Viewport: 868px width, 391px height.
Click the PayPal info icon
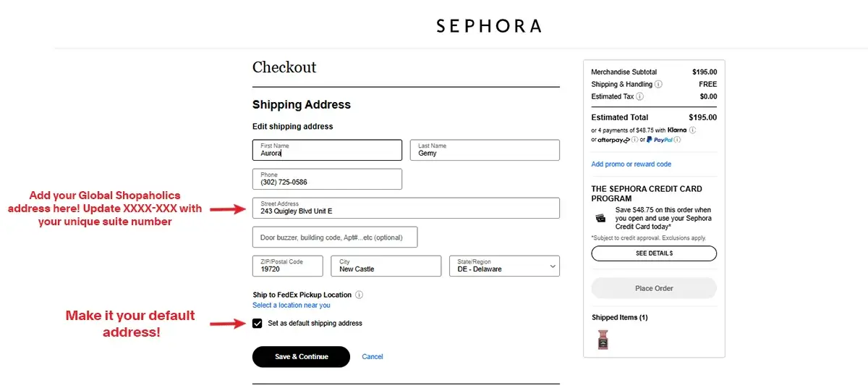678,140
